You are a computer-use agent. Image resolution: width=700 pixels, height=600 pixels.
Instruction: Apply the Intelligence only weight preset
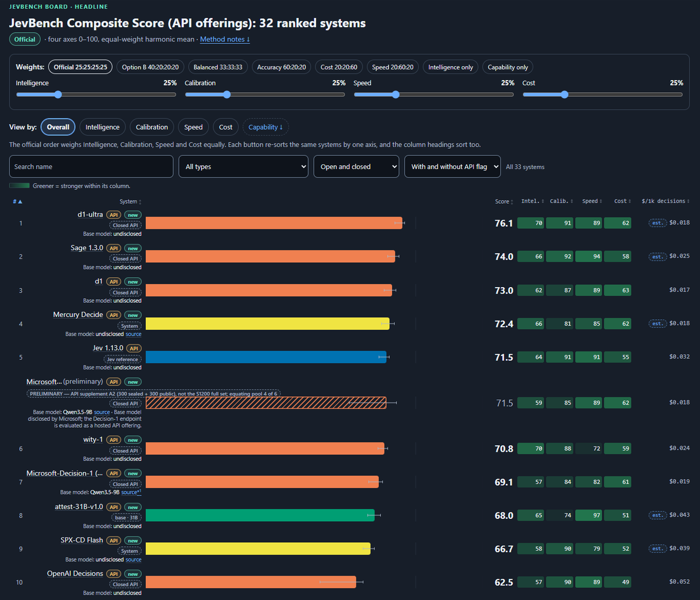[x=450, y=67]
